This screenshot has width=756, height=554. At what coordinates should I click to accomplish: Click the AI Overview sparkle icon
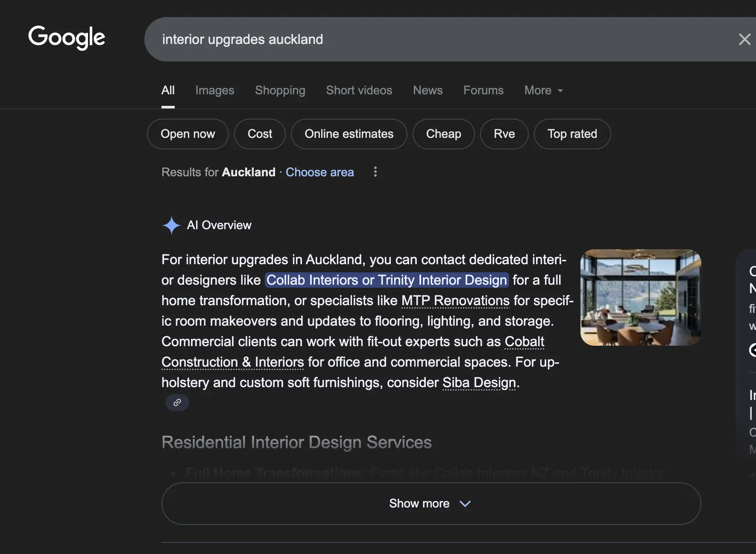172,225
